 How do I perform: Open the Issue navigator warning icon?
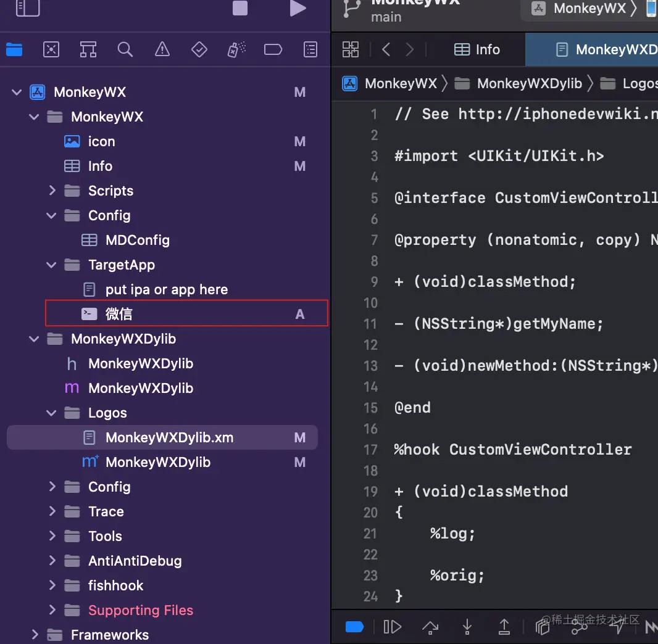pyautogui.click(x=162, y=49)
